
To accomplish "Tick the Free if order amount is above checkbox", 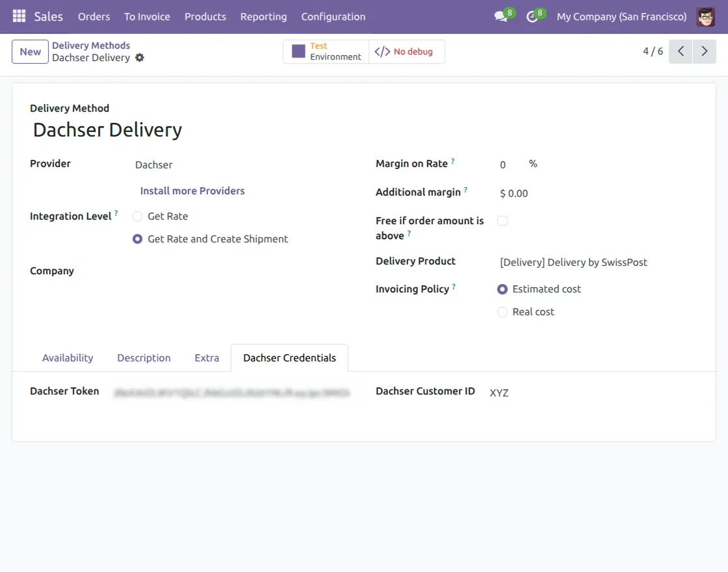I will point(502,221).
